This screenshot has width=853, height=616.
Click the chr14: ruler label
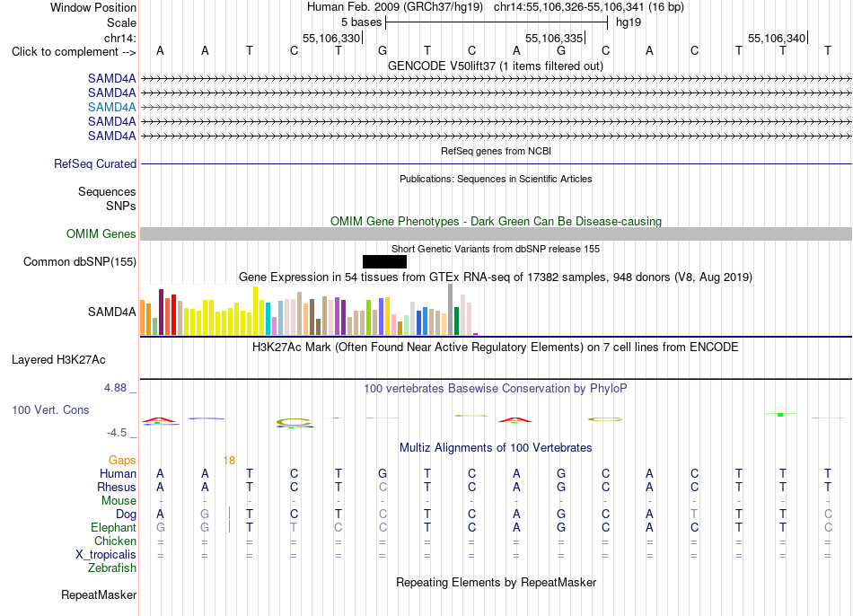pyautogui.click(x=119, y=38)
